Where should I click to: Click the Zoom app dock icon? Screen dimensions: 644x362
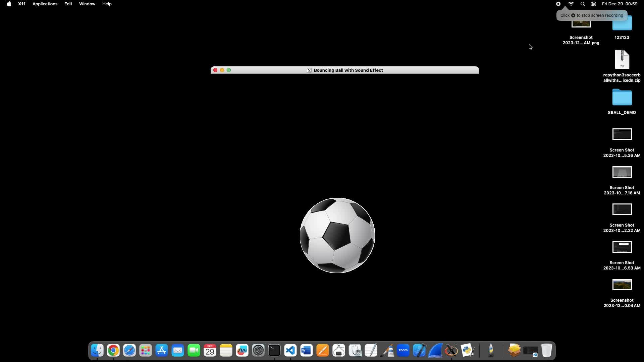point(403,351)
